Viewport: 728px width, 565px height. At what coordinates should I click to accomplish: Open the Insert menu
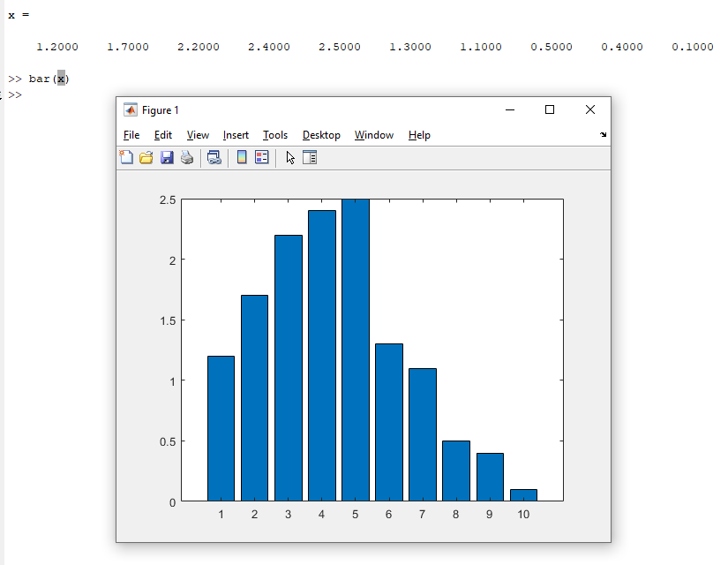point(236,135)
